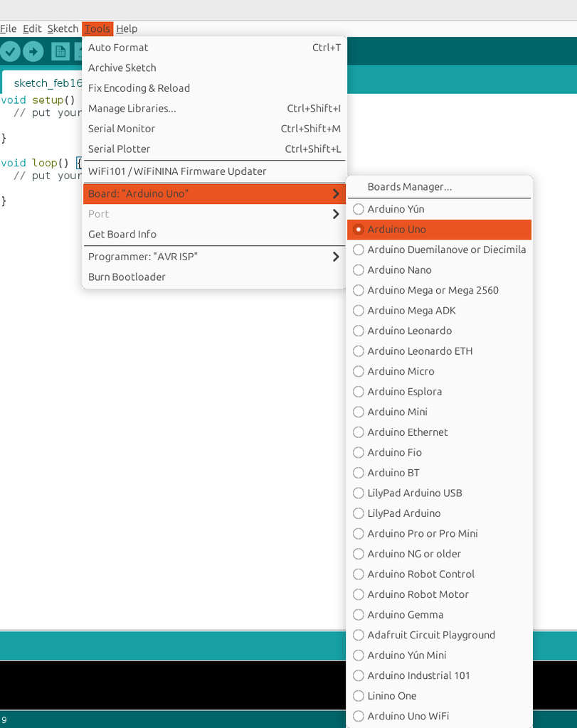This screenshot has width=577, height=728.
Task: Launch the Serial Plotter
Action: pyautogui.click(x=214, y=149)
